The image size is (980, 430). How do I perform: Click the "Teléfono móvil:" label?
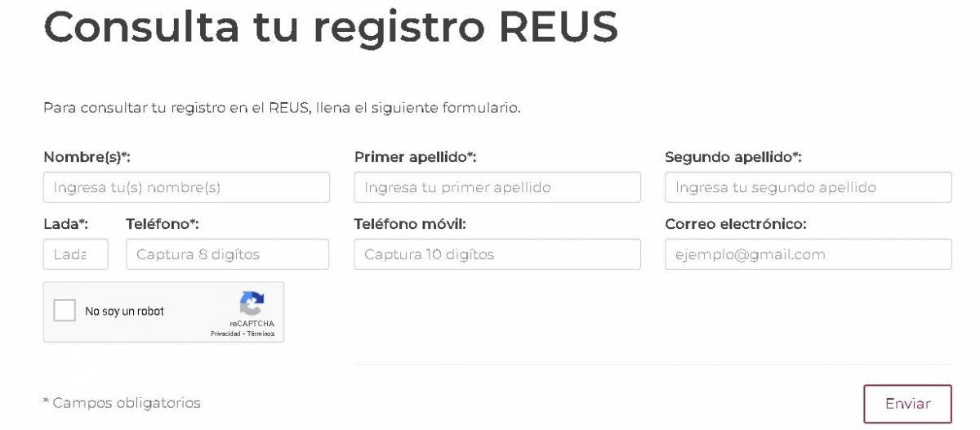[x=410, y=224]
